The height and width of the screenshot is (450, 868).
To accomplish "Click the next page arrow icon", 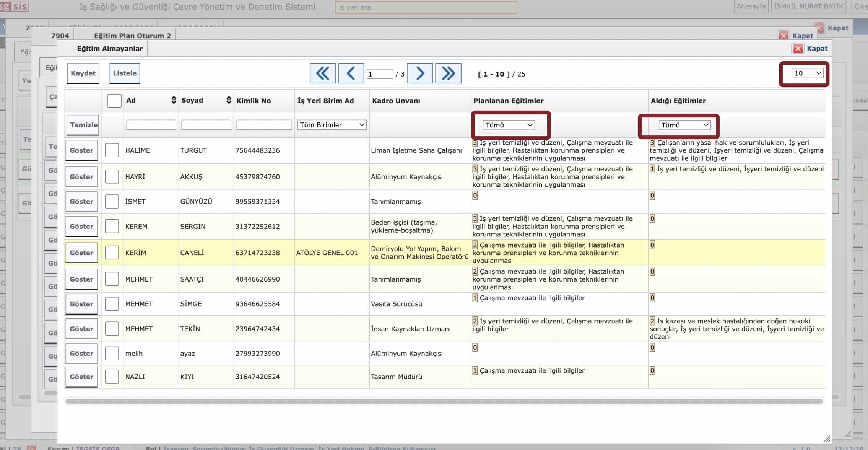I will pyautogui.click(x=420, y=73).
